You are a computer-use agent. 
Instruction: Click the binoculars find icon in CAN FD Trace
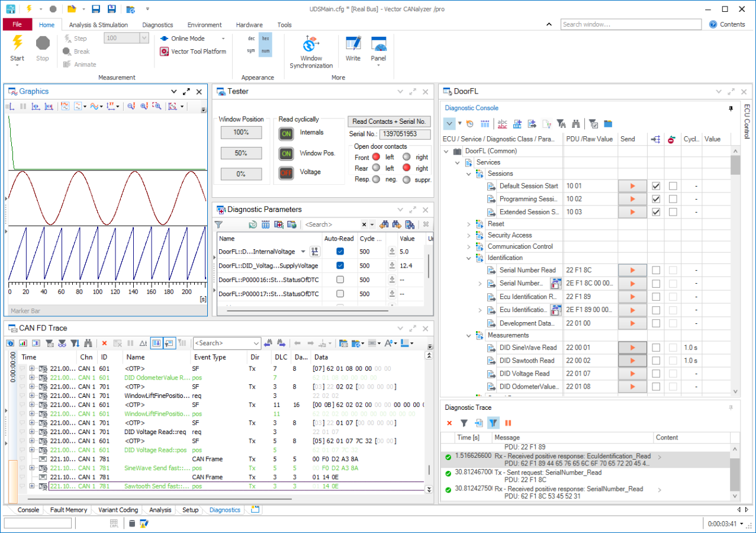(88, 343)
